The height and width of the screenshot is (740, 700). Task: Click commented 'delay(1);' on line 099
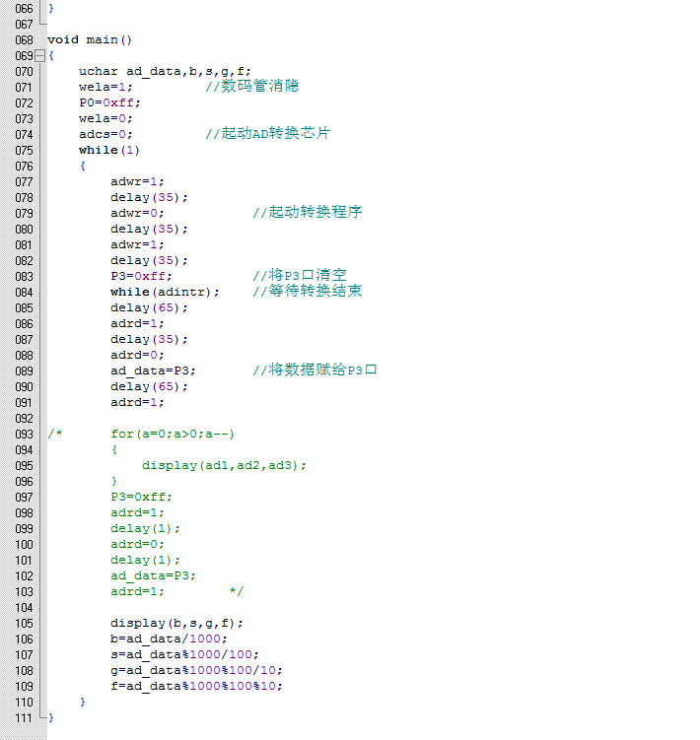click(146, 528)
